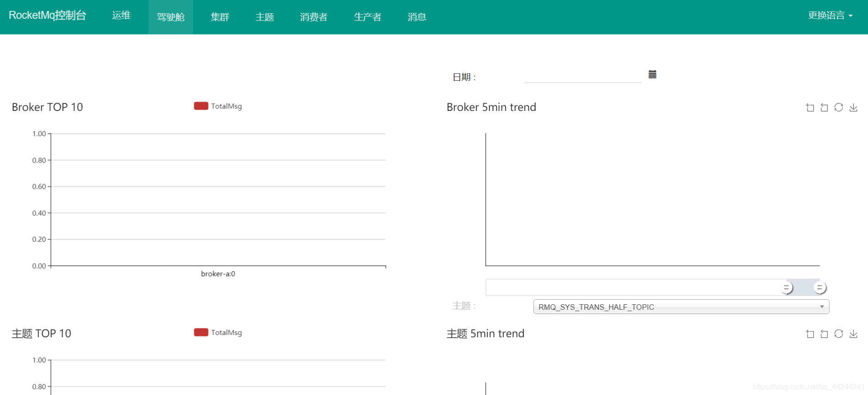This screenshot has height=395, width=868.
Task: Click area zoom icon in 主题 5min trend
Action: coord(810,334)
